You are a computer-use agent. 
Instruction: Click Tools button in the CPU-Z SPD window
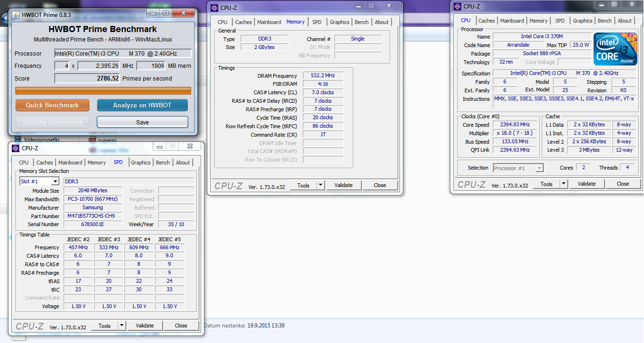pos(105,326)
